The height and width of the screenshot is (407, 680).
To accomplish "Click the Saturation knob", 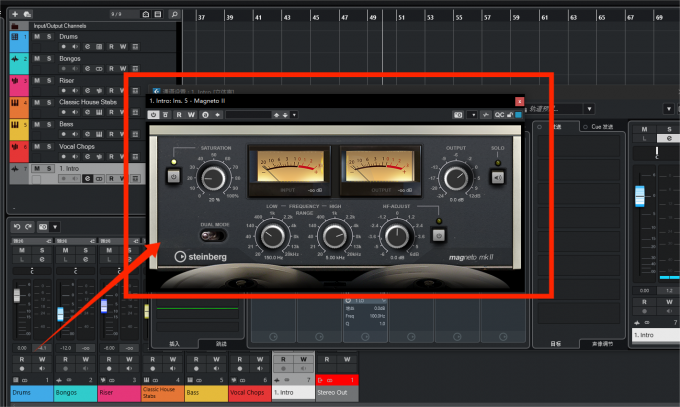I will [213, 178].
